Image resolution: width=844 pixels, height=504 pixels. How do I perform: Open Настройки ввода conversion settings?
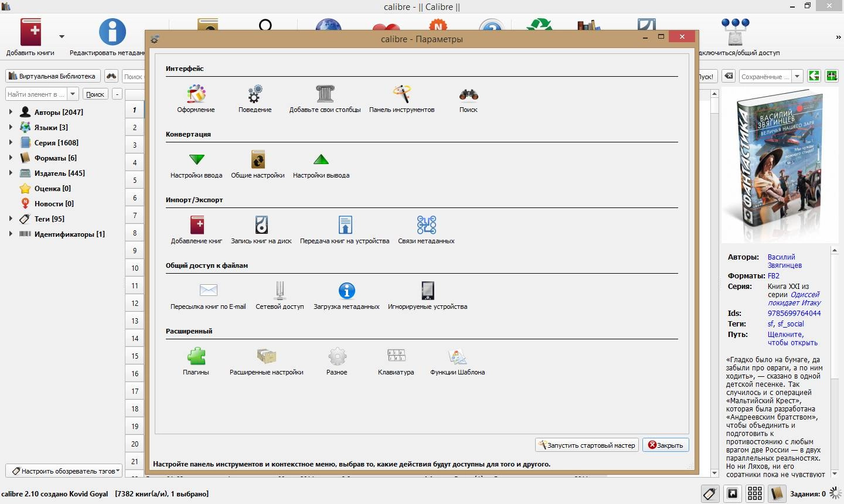point(196,165)
